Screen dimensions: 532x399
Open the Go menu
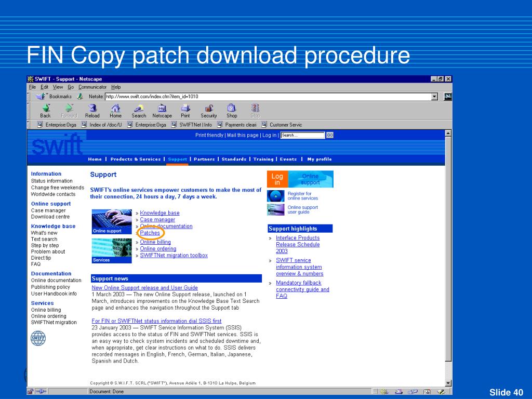71,87
